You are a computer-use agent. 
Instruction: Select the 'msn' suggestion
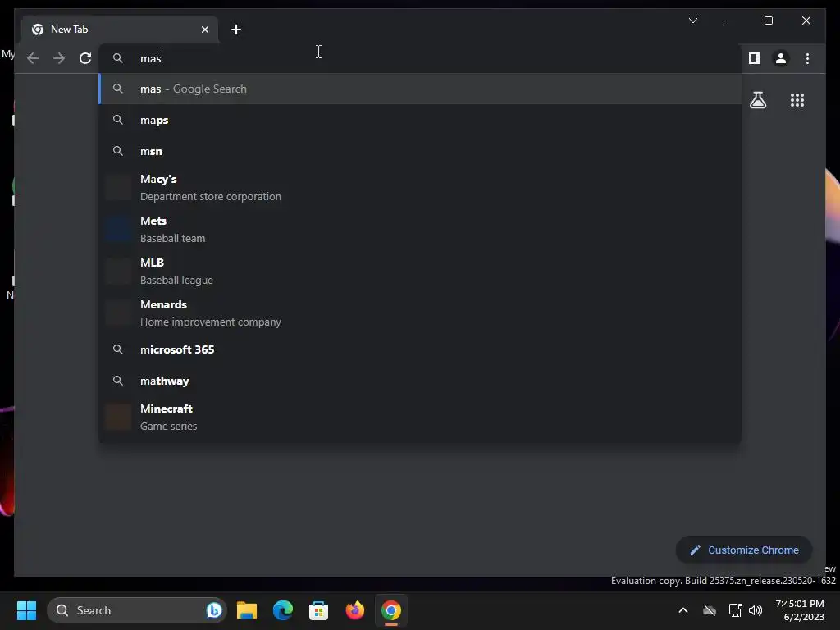click(420, 151)
